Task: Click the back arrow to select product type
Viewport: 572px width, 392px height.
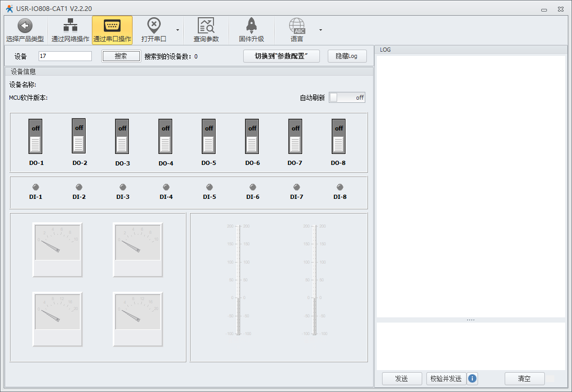Action: tap(25, 26)
